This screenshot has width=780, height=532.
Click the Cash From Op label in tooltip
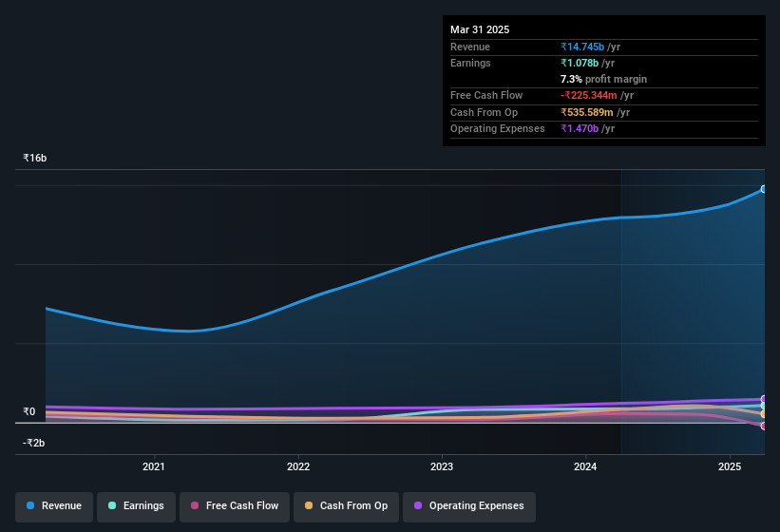pos(484,112)
